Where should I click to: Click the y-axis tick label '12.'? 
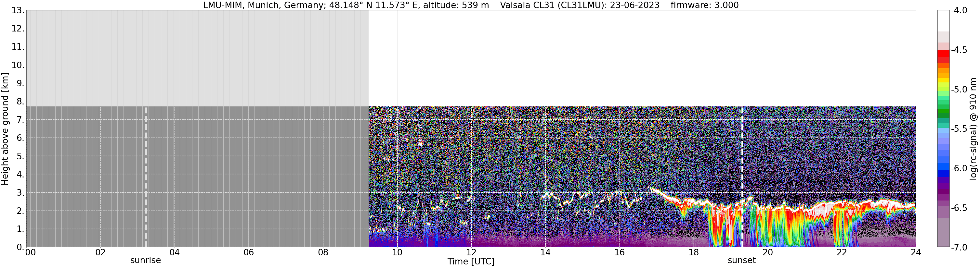click(x=18, y=29)
